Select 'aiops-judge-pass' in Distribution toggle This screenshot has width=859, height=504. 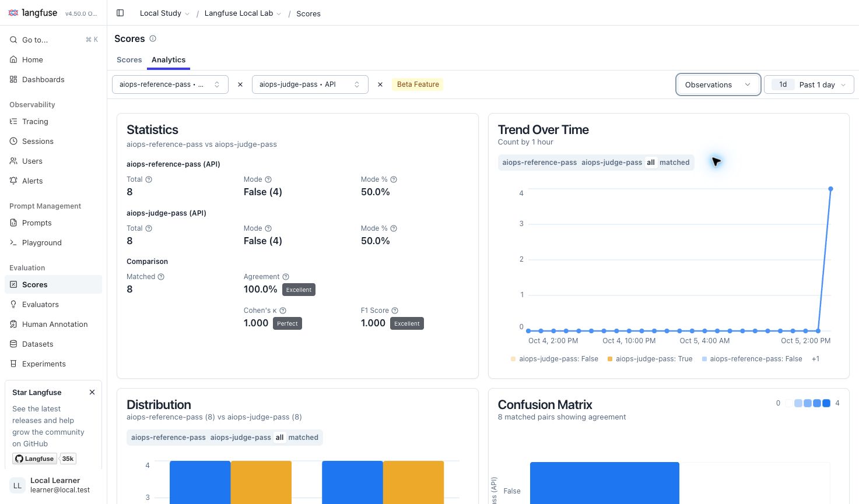240,438
